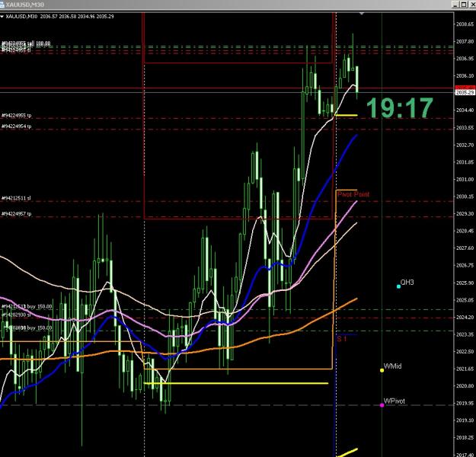Select the #94224957 tp order line label
The image size is (476, 457).
(x=17, y=214)
